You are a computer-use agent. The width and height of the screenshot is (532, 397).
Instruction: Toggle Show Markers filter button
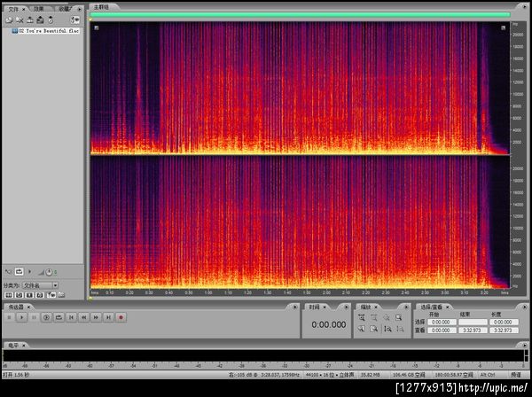pyautogui.click(x=51, y=295)
